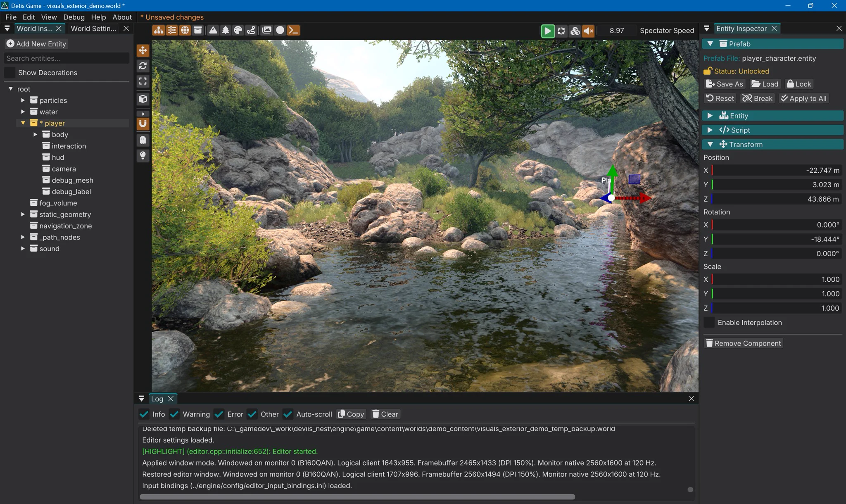
Task: Expand the particles tree node
Action: [23, 100]
